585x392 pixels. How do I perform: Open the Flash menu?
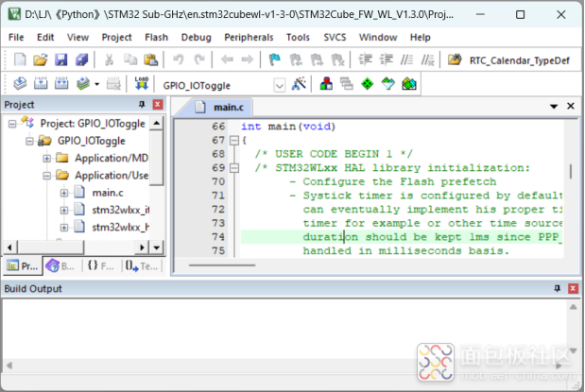point(156,37)
